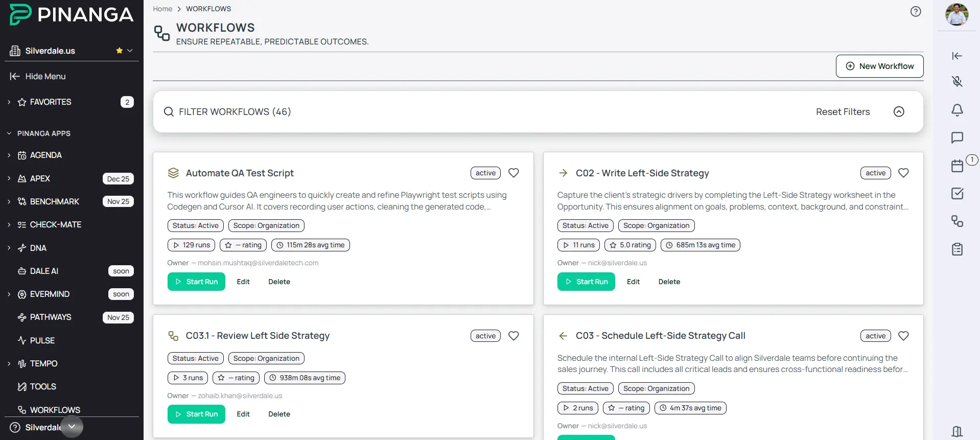
Task: Click the 5.0 rating tag
Action: click(x=630, y=245)
